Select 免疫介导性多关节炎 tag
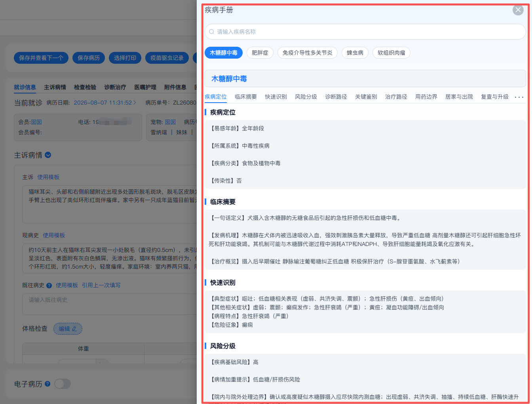The width and height of the screenshot is (532, 404). [x=308, y=53]
